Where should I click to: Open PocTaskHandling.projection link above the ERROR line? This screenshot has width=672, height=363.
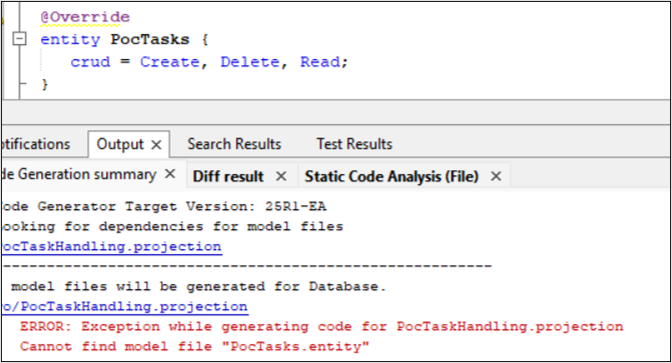(x=124, y=306)
